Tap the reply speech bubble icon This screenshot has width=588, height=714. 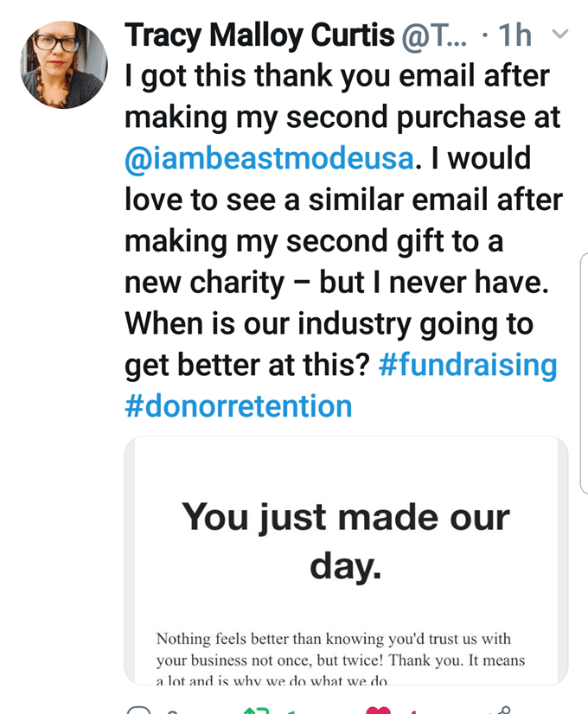139,711
